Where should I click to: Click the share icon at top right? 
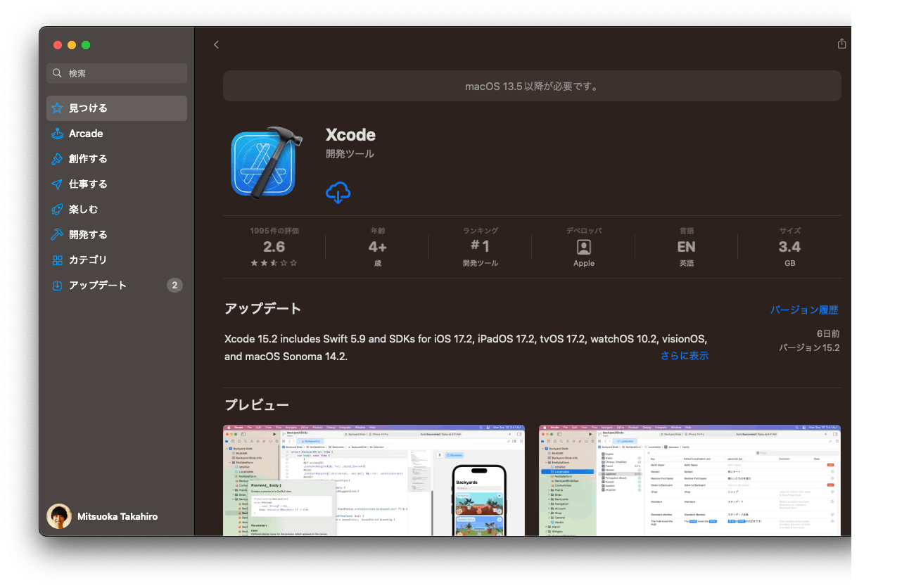coord(841,44)
